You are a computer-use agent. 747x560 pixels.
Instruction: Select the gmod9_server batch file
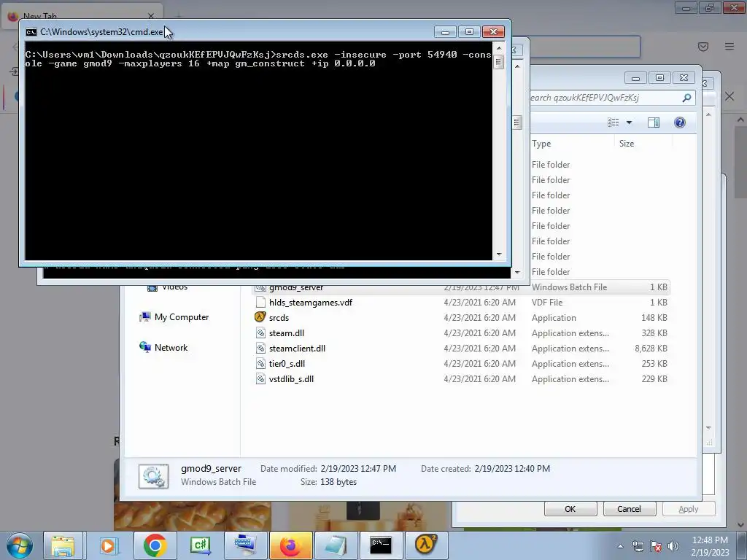point(460,287)
